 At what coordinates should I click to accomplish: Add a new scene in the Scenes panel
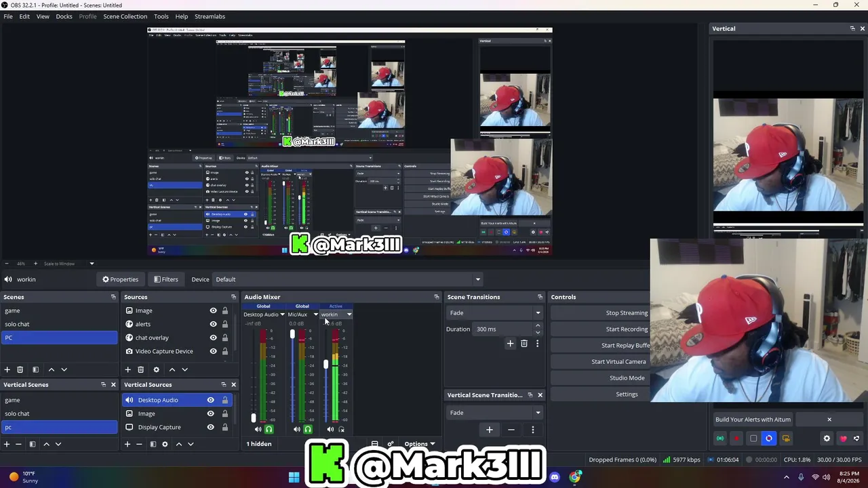7,369
